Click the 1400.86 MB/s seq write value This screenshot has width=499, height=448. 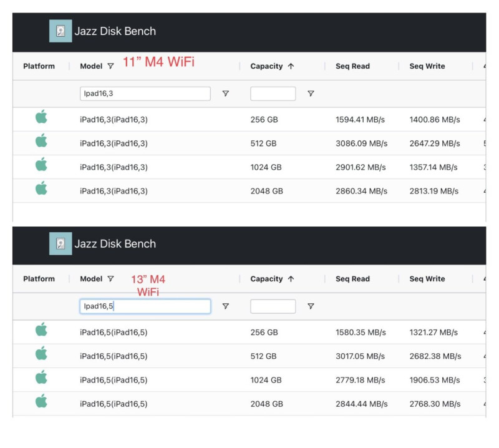tap(435, 120)
